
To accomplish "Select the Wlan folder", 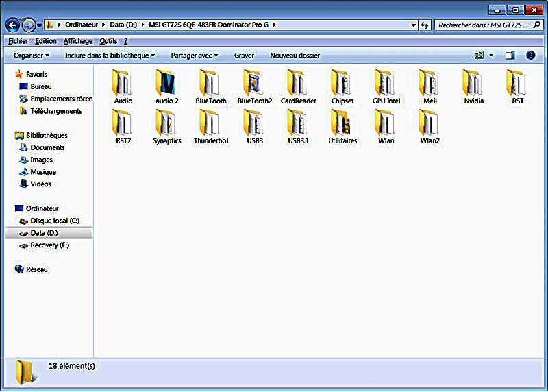I will tap(386, 127).
